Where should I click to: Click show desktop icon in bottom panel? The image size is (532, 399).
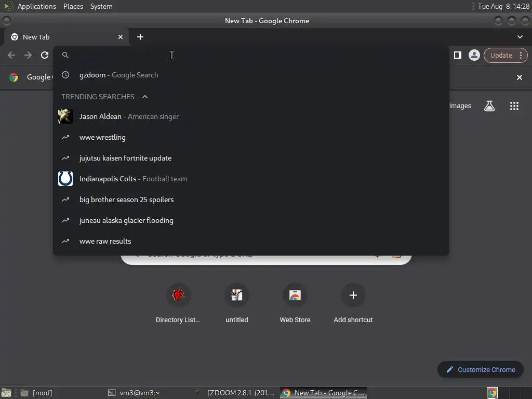pos(6,393)
